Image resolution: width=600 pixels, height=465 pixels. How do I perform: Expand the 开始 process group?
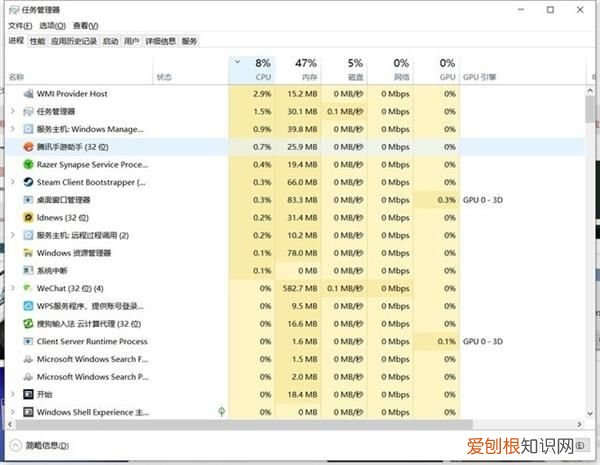13,394
